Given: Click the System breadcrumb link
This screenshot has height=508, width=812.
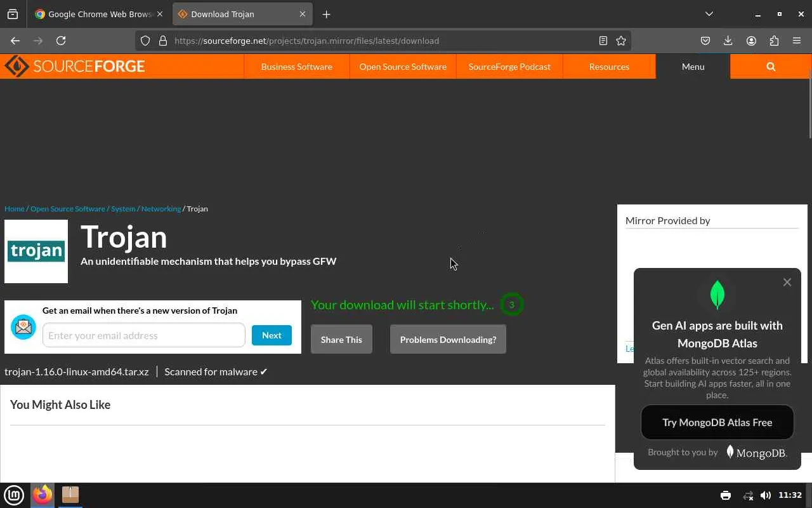Looking at the screenshot, I should point(123,208).
